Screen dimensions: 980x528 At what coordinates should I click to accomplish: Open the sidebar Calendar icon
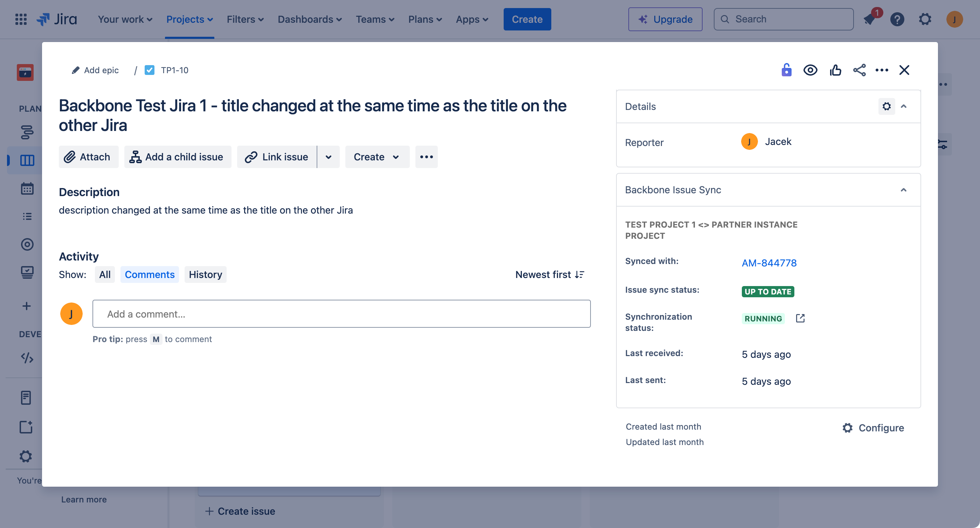pos(27,188)
